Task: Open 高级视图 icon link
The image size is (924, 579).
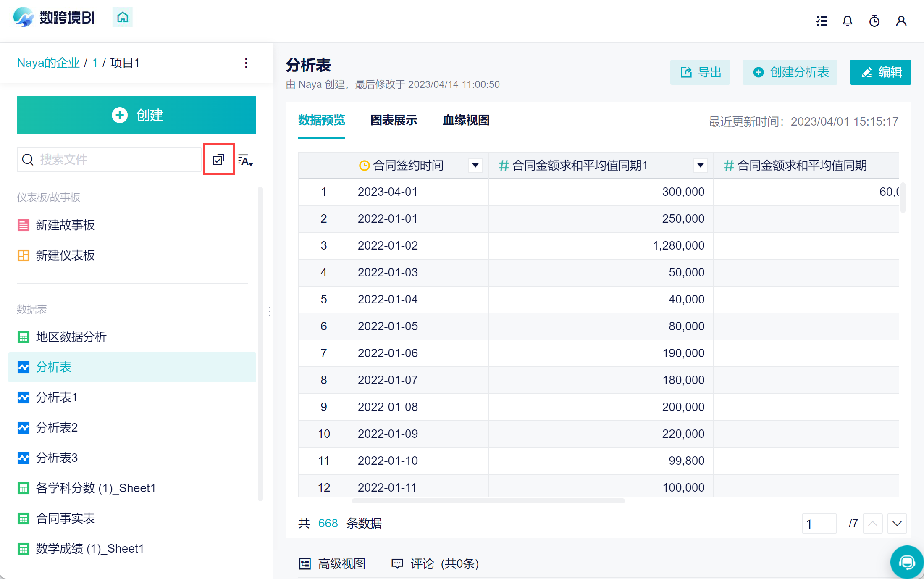Action: click(332, 563)
